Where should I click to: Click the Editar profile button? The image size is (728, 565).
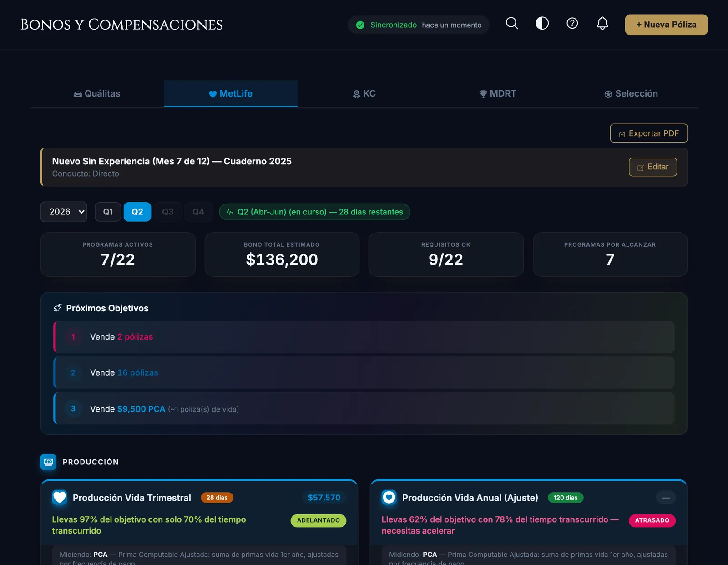coord(652,167)
